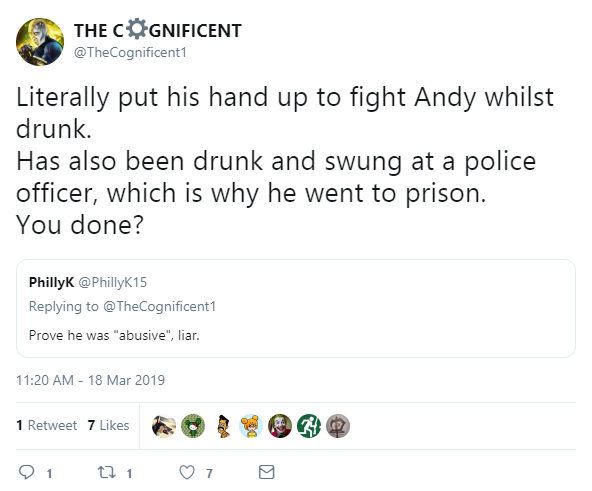The height and width of the screenshot is (491, 592).
Task: View the 1 Retweet list
Action: 46,425
